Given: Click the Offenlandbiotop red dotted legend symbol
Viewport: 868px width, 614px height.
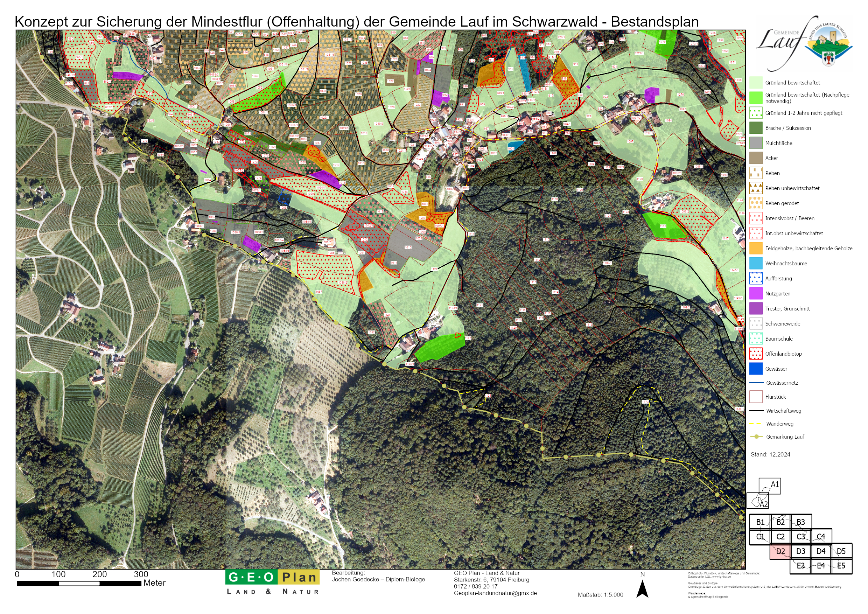Looking at the screenshot, I should click(x=756, y=354).
